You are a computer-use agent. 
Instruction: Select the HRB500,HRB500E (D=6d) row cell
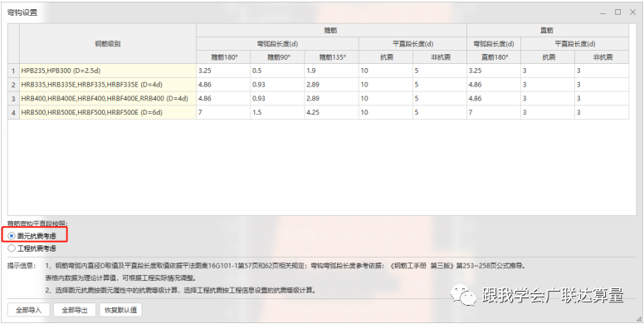click(x=108, y=112)
